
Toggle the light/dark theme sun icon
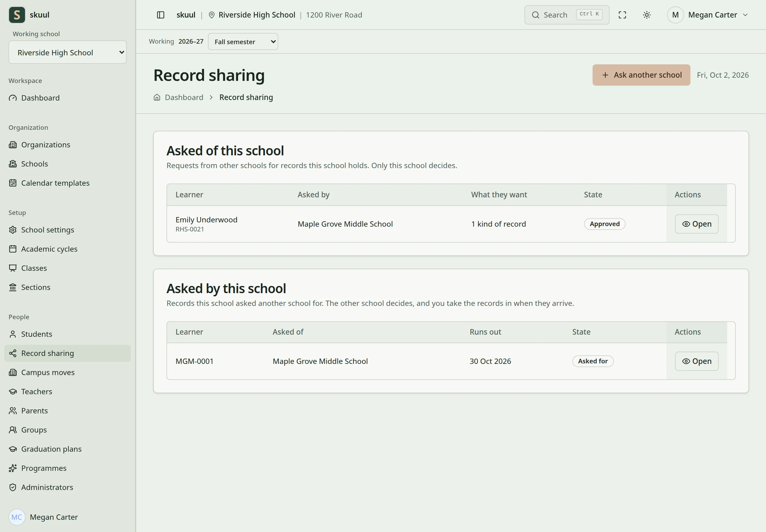(x=647, y=15)
